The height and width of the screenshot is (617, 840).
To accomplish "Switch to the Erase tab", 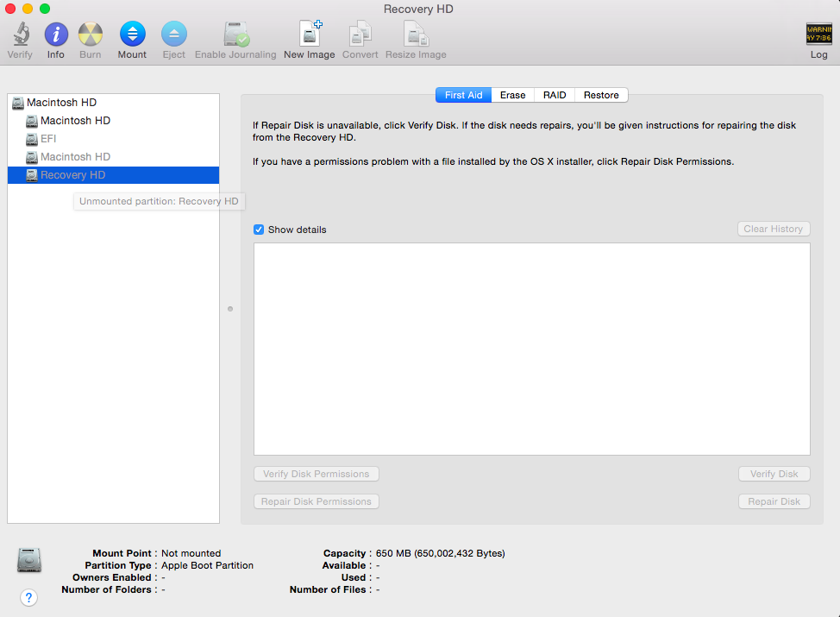I will [512, 95].
